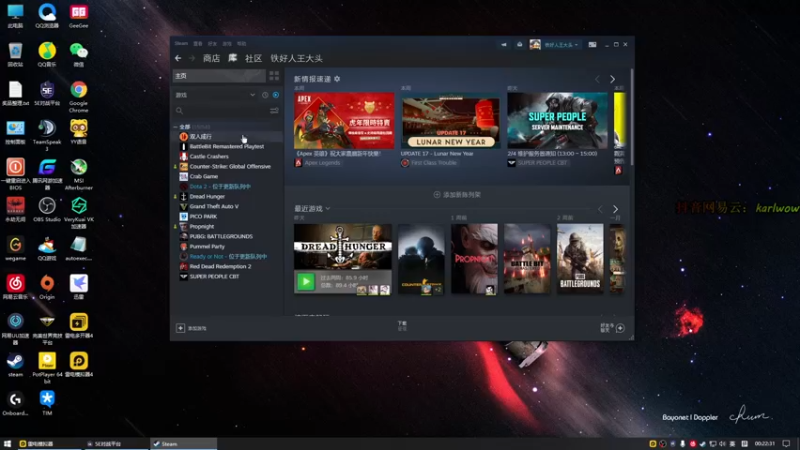The height and width of the screenshot is (450, 800).
Task: Show next news items with right arrow
Action: 612,79
